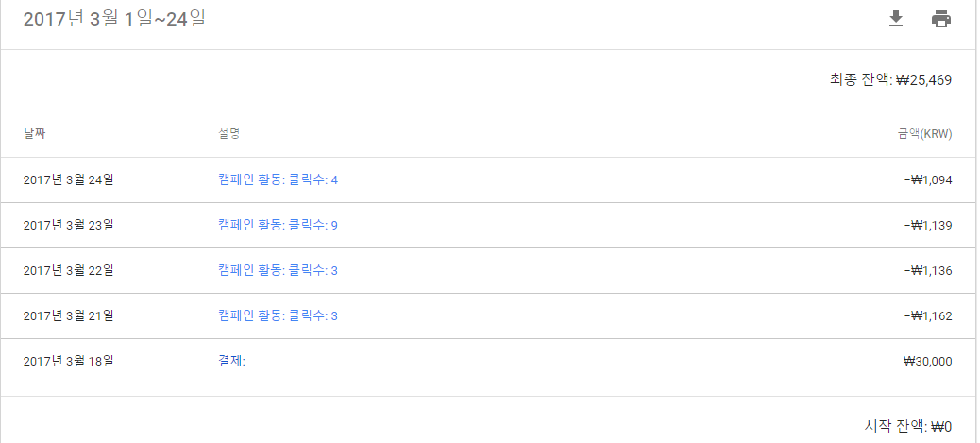980x443 pixels.
Task: Open March 22 campaign activity link
Action: tap(278, 270)
